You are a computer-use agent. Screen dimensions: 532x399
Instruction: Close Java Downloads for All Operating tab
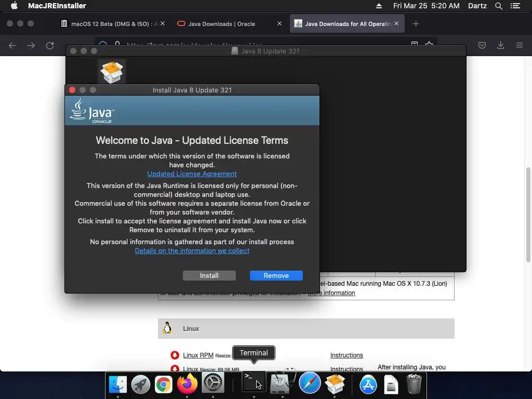click(396, 23)
